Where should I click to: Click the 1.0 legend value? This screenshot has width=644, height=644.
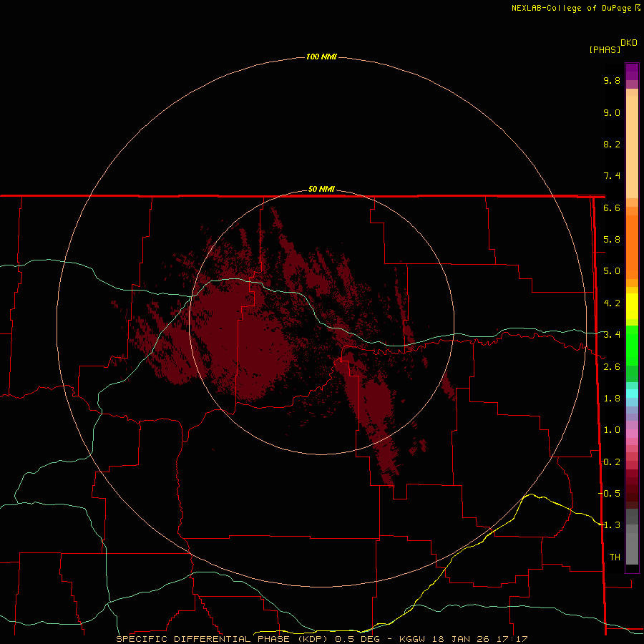click(612, 430)
